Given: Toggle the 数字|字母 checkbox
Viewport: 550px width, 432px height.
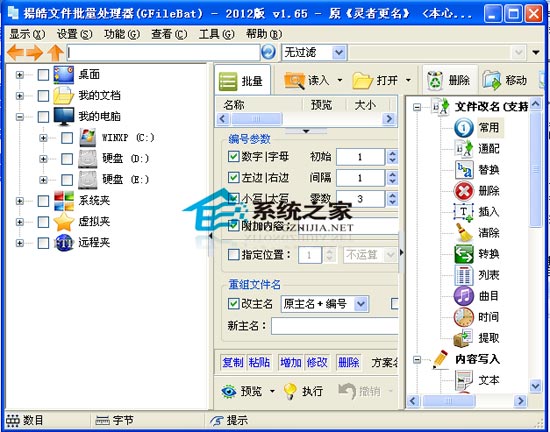Looking at the screenshot, I should click(233, 156).
